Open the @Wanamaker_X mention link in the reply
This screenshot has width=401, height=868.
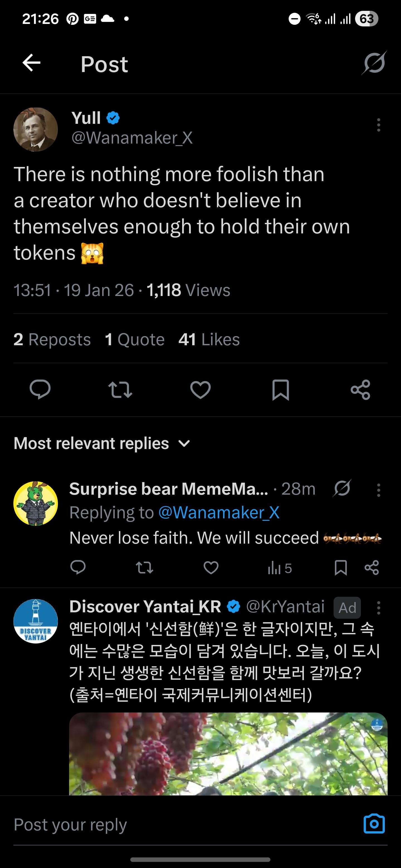click(219, 512)
